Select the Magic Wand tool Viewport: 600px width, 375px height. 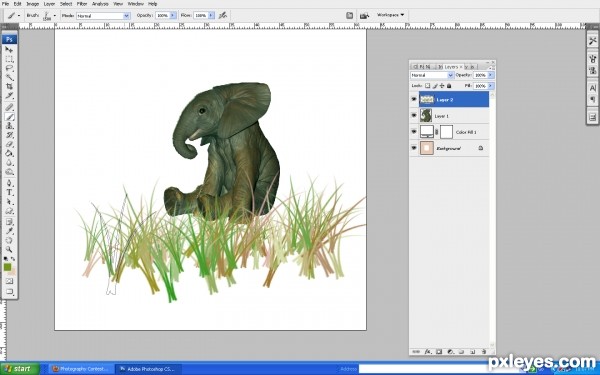tap(9, 78)
